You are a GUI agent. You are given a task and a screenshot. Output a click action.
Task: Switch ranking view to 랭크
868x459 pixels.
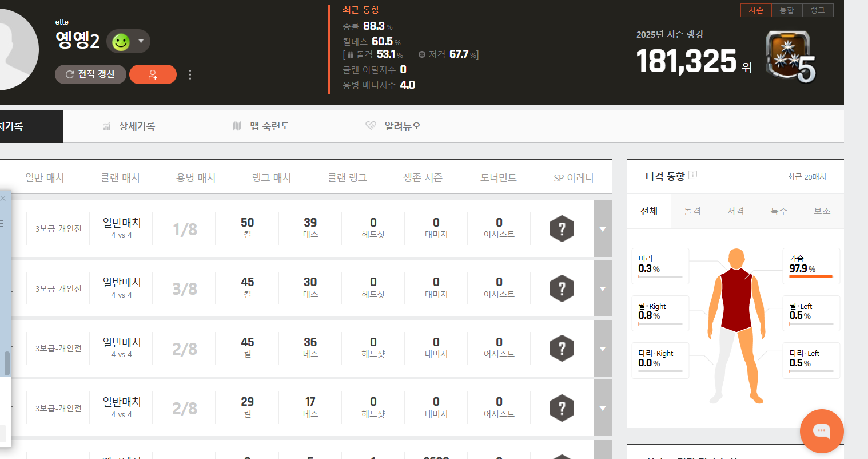(x=818, y=10)
